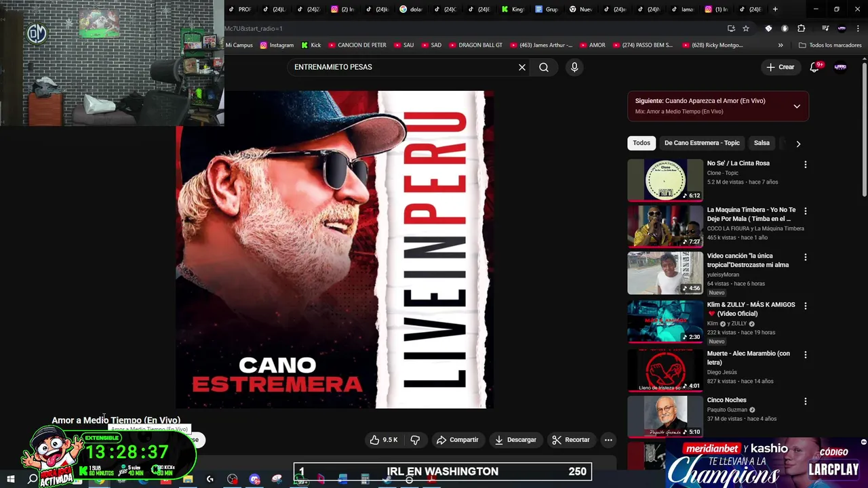Screen dimensions: 868x488
Task: Click the Crear button
Action: point(780,67)
